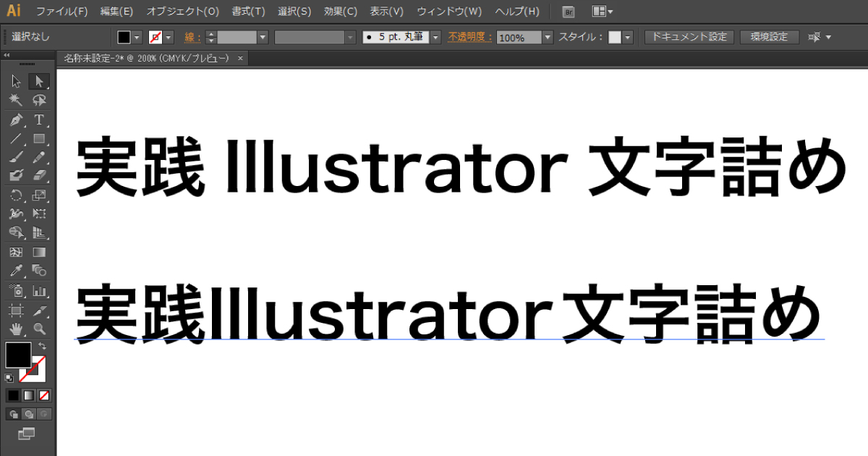This screenshot has height=456, width=868.
Task: Select the Zoom magnifier tool
Action: [x=39, y=329]
